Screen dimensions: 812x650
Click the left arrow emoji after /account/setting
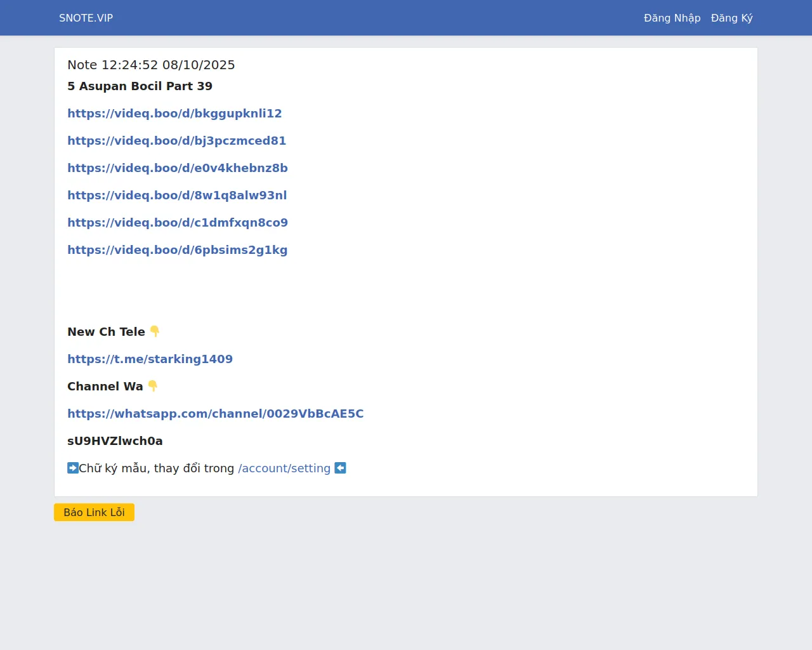pyautogui.click(x=340, y=468)
